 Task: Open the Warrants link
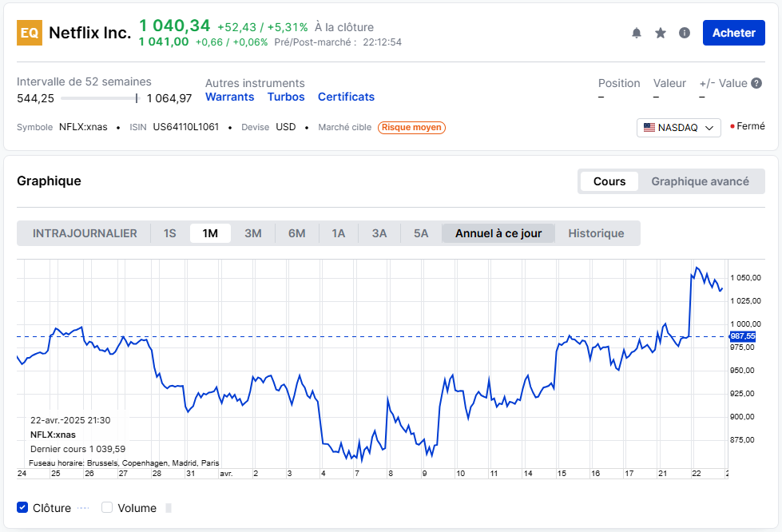pos(229,97)
